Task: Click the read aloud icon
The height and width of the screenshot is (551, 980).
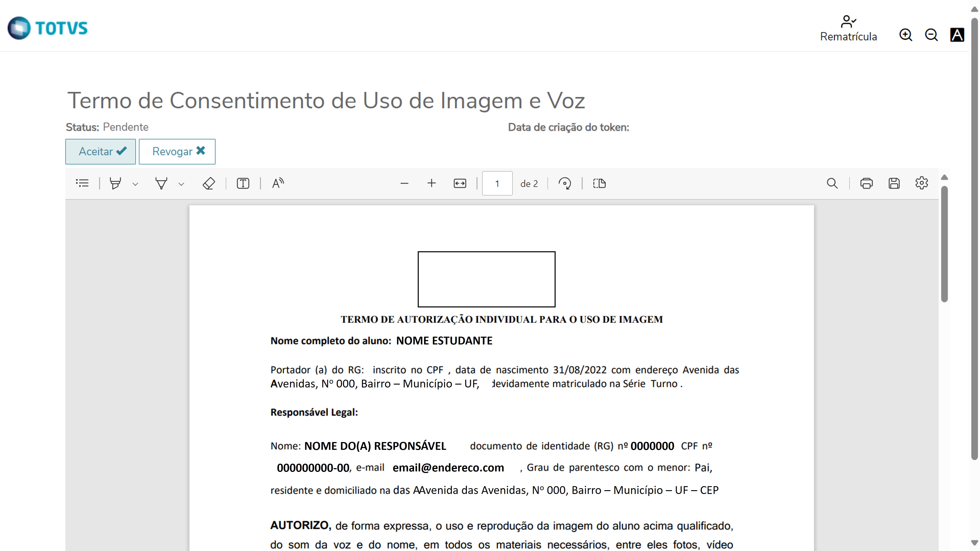Action: click(x=278, y=183)
